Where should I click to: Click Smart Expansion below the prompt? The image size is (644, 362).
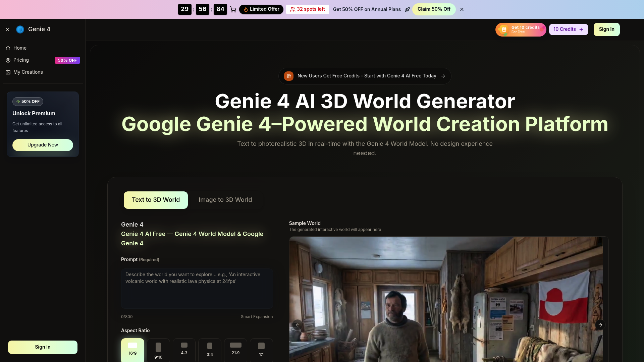[x=257, y=316]
